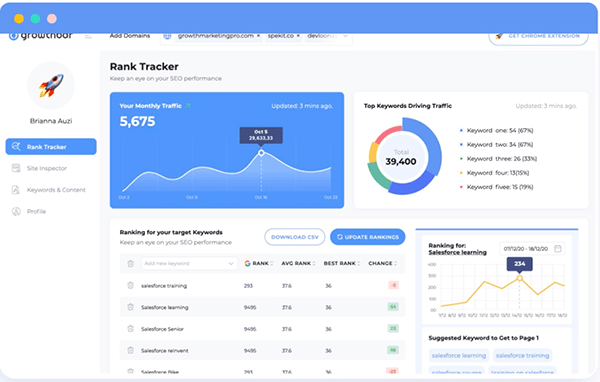Click the green window control dot
The image size is (600, 382).
(35, 18)
